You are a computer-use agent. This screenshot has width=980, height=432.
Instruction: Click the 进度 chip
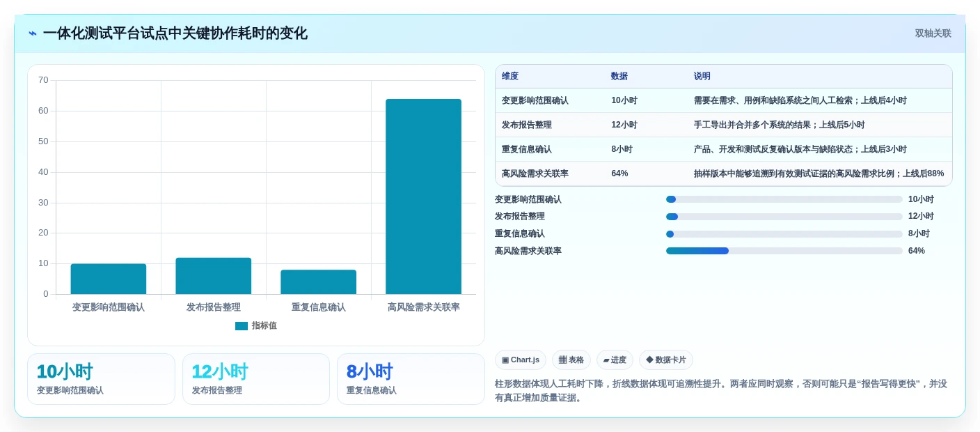pos(615,360)
